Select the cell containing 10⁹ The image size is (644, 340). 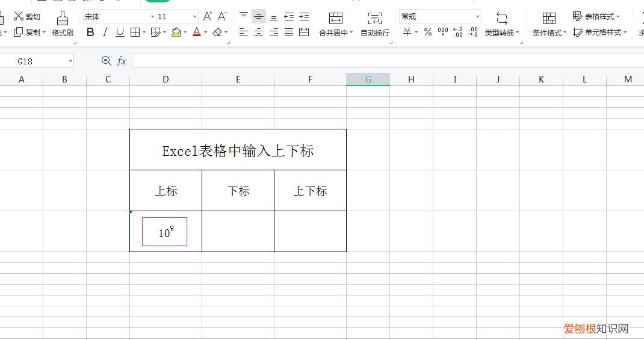point(166,232)
